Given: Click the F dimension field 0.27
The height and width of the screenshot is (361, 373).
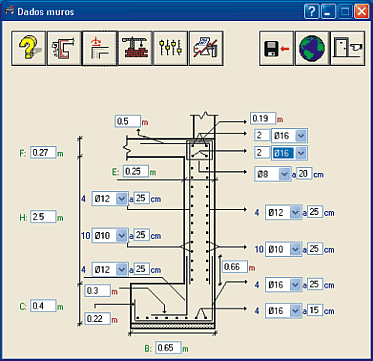Looking at the screenshot, I should (43, 153).
